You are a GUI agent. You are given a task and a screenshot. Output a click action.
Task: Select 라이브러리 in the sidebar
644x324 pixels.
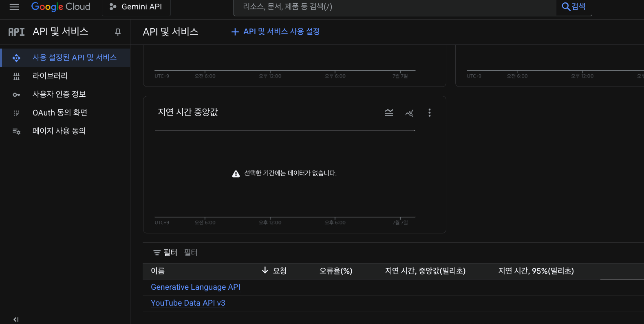[x=50, y=76]
